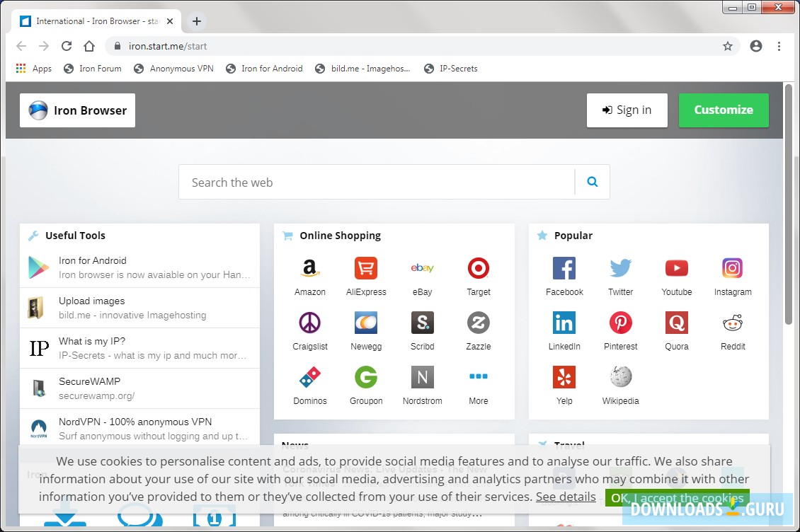Open the browser profile avatar

[x=755, y=47]
